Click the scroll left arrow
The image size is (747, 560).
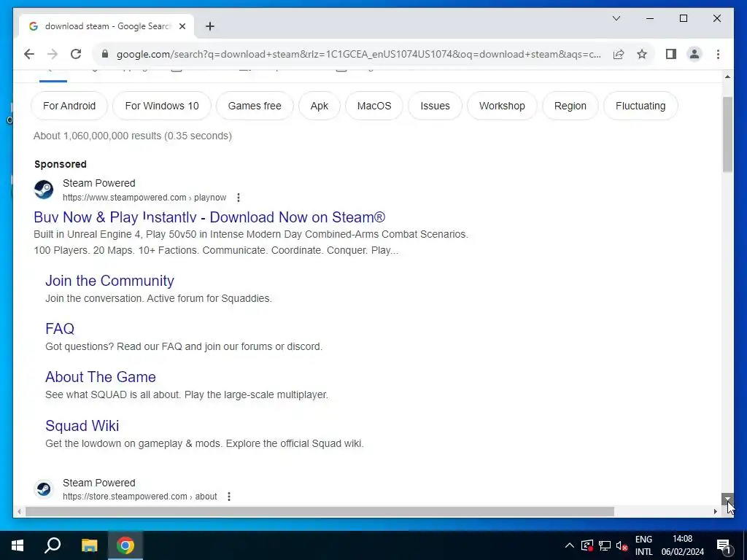19,512
